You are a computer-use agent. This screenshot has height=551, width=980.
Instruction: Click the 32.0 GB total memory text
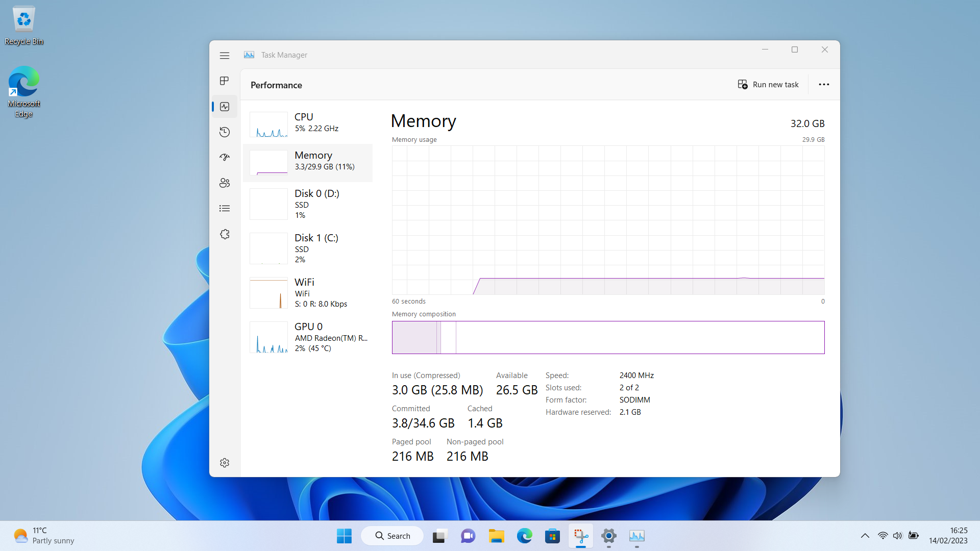point(807,123)
